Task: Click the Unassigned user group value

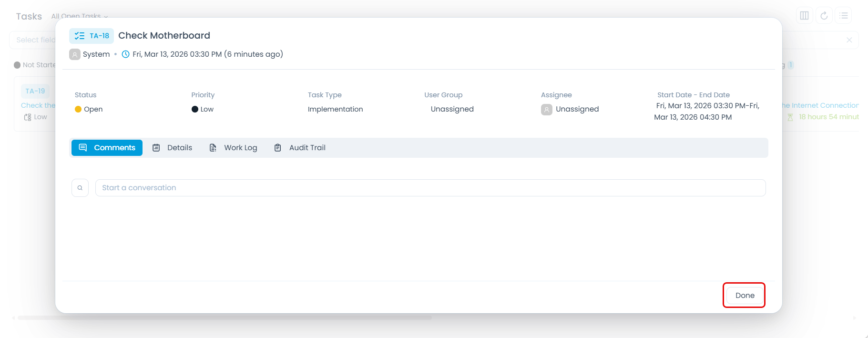Action: pos(452,109)
